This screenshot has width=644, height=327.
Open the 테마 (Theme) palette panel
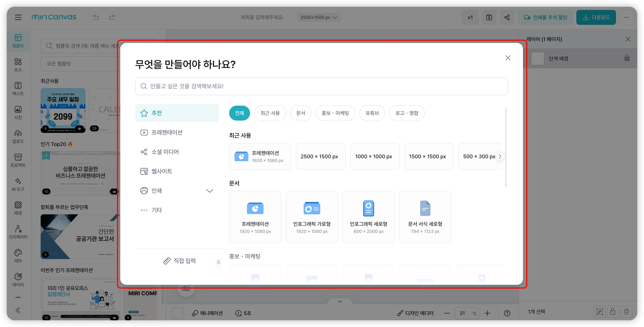pos(18,256)
